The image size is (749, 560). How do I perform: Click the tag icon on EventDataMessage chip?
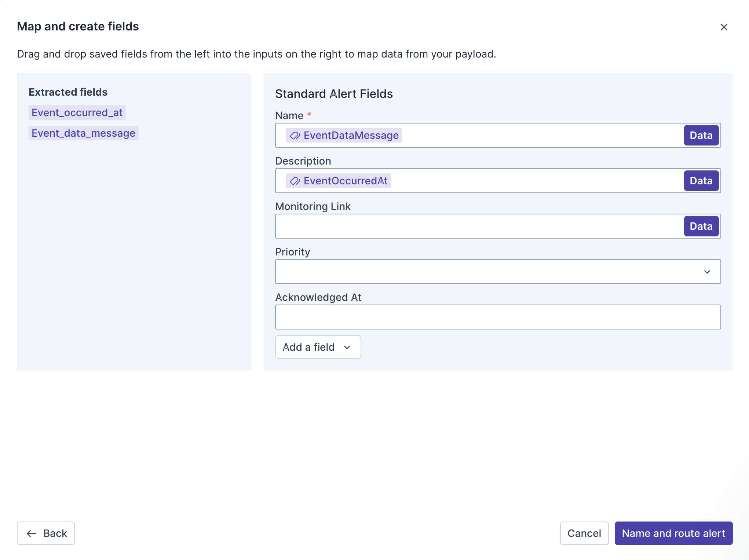295,136
